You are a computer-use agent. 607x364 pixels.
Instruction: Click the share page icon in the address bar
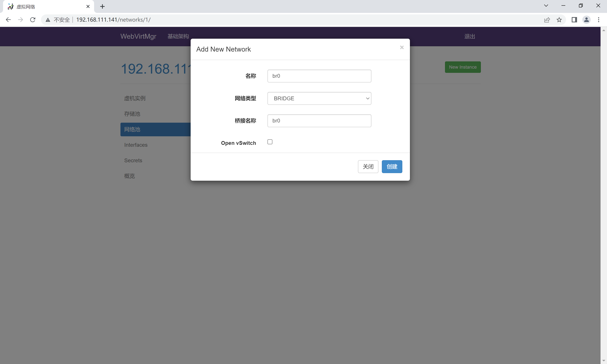(547, 20)
